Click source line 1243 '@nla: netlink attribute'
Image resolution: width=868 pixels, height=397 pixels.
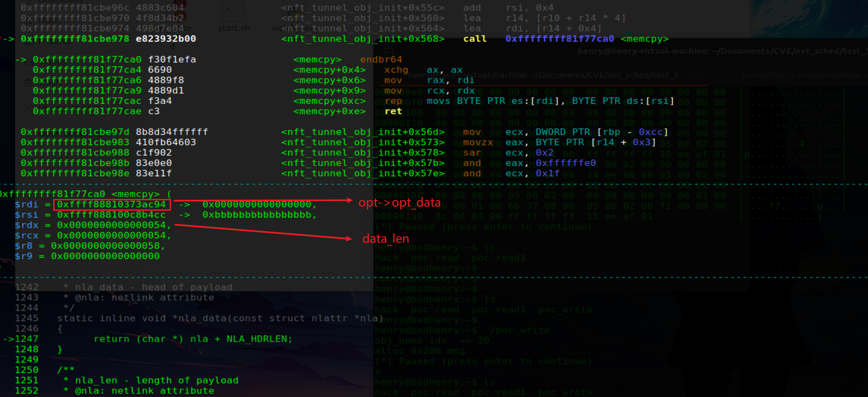pyautogui.click(x=114, y=298)
